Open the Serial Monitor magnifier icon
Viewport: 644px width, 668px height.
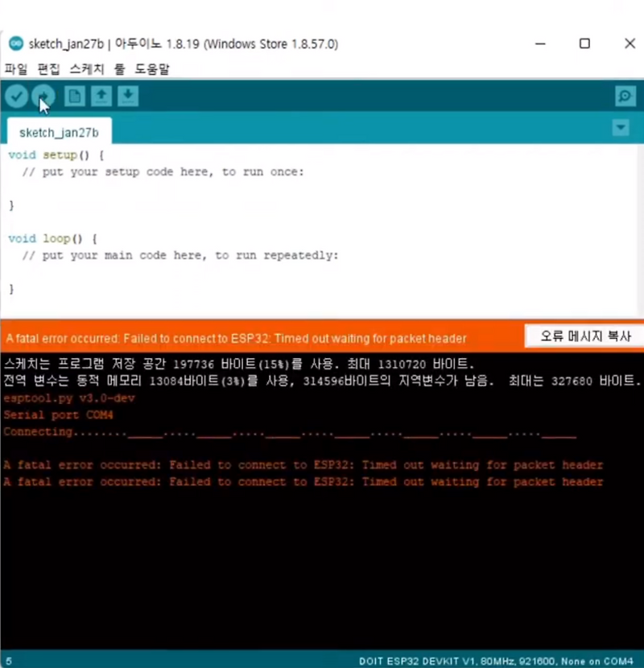coord(625,96)
